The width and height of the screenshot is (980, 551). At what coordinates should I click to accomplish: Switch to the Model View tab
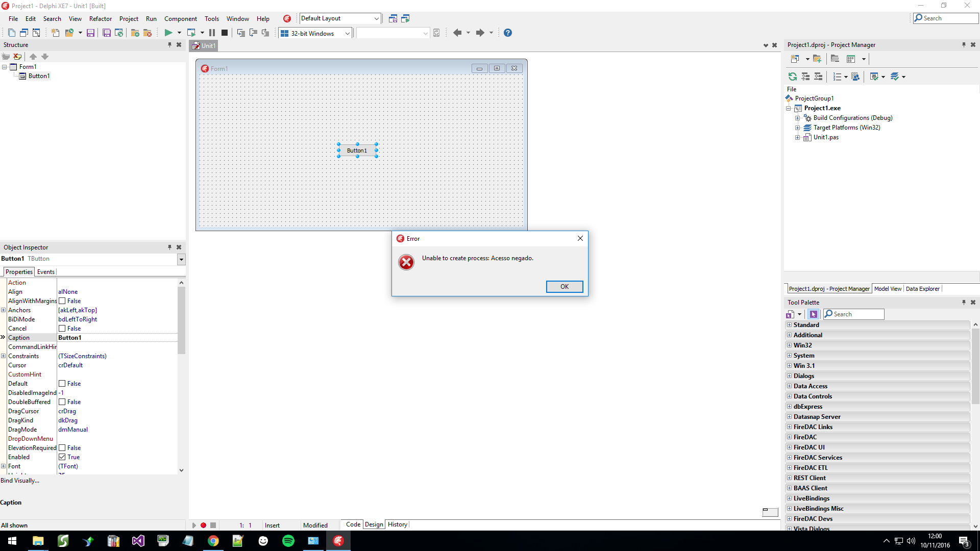[x=888, y=289]
